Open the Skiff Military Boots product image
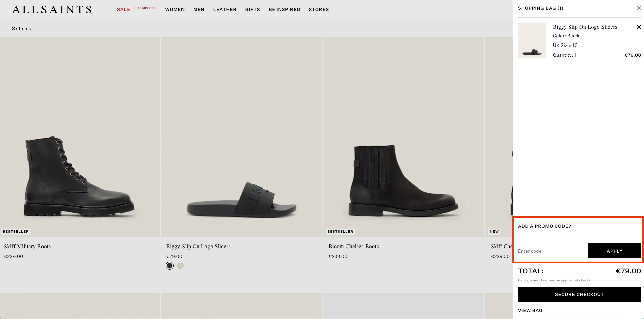 point(80,137)
